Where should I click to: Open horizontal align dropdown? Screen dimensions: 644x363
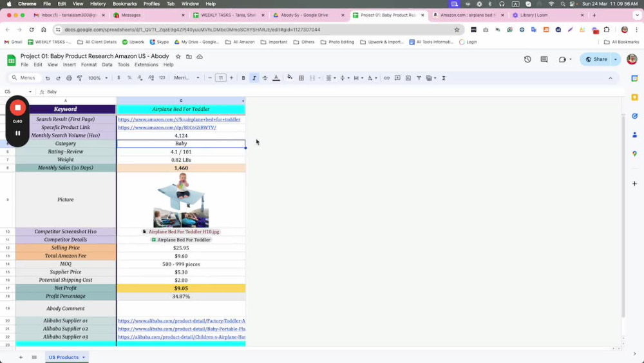(x=330, y=78)
